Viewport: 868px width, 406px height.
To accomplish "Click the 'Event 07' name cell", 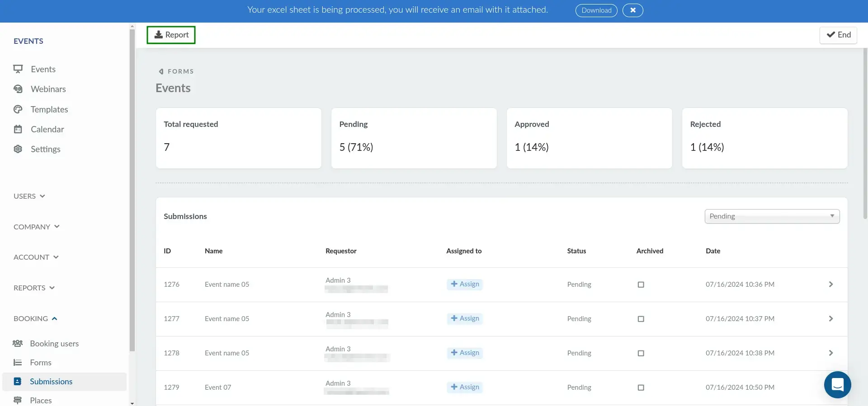I will [218, 387].
